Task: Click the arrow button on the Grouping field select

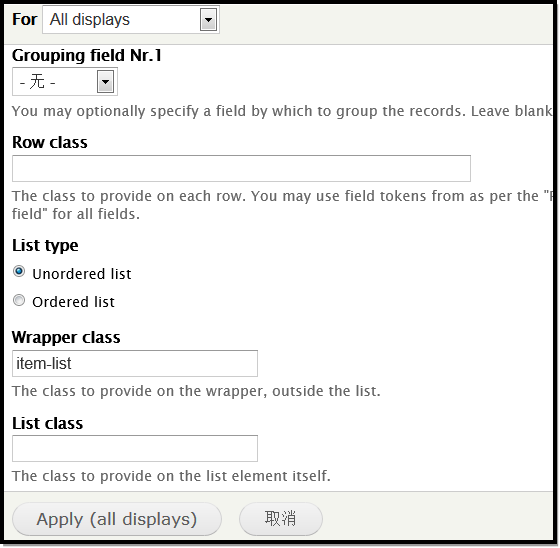Action: pos(105,82)
